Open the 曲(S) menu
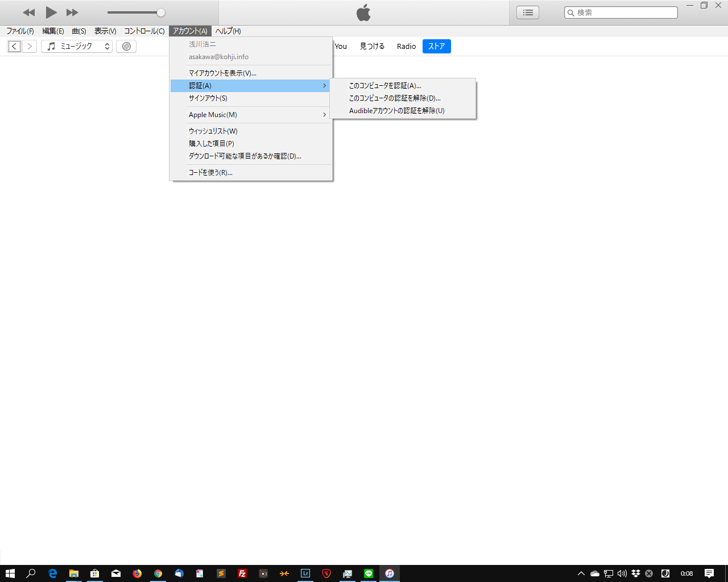This screenshot has height=582, width=728. (79, 31)
